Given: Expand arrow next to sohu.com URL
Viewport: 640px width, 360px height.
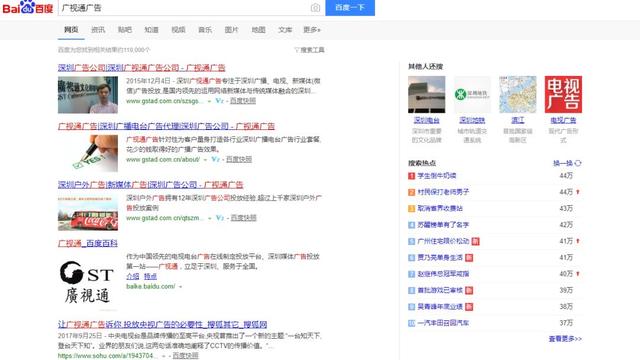Looking at the screenshot, I should (x=164, y=356).
